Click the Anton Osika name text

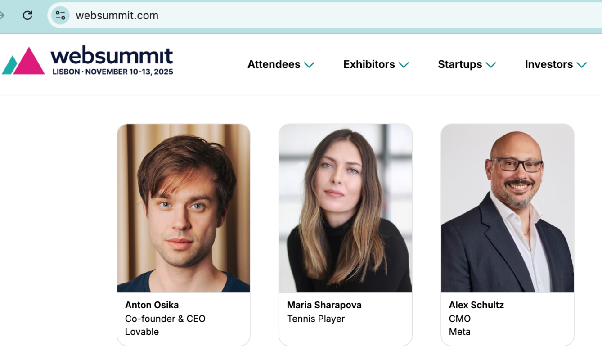[152, 305]
